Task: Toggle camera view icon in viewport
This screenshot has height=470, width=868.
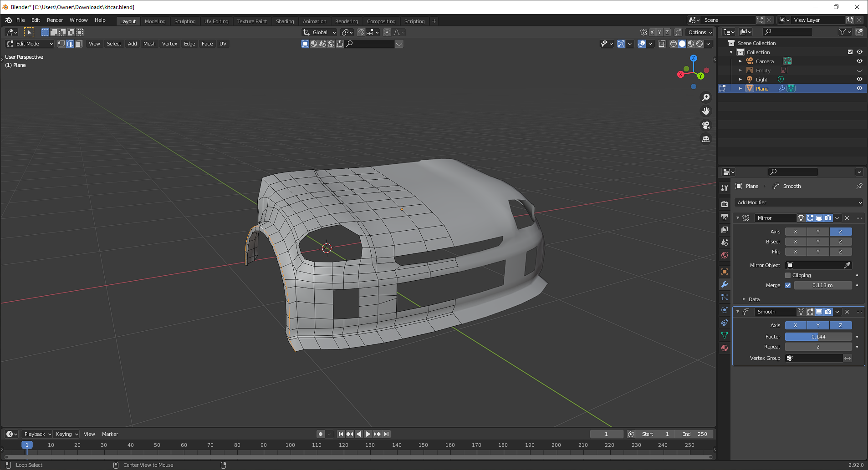Action: [x=706, y=125]
